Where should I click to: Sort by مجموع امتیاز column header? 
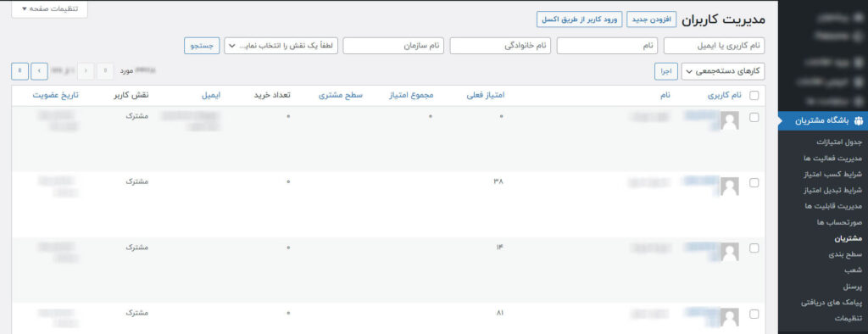[x=411, y=95]
